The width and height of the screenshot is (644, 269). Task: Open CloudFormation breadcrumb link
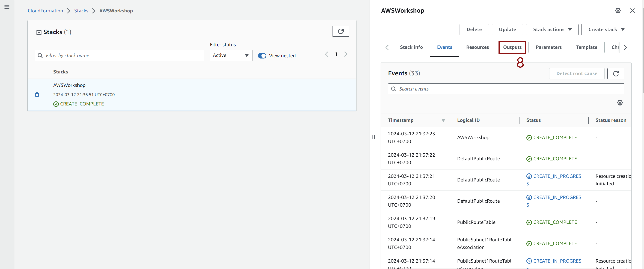[45, 11]
